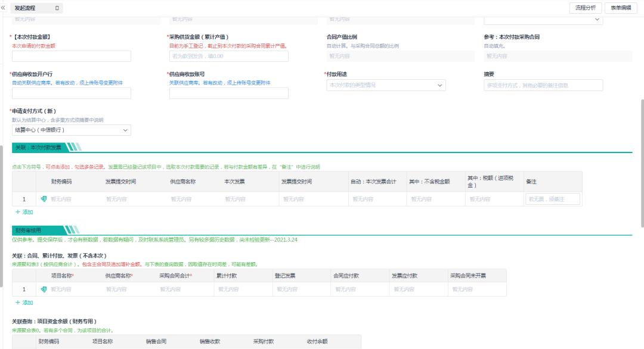This screenshot has width=644, height=349.
Task: Click row number 1 in contract payment table
Action: pyautogui.click(x=24, y=289)
